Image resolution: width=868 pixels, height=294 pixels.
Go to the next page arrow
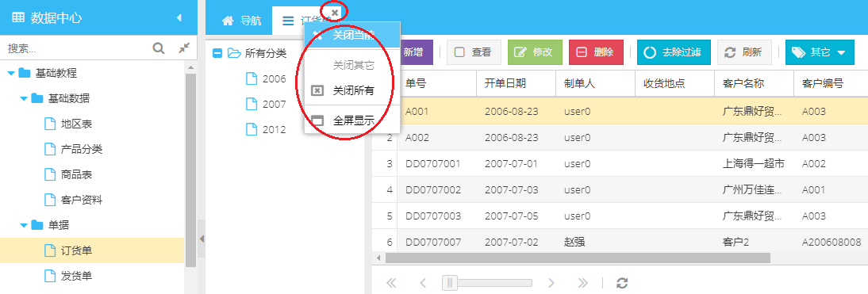pyautogui.click(x=551, y=283)
